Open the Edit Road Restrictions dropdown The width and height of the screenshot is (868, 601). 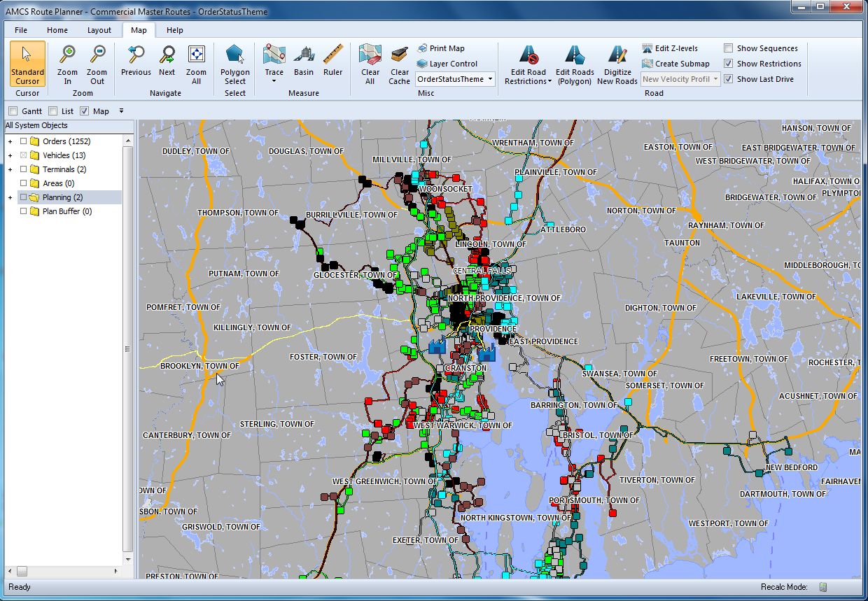click(x=550, y=81)
